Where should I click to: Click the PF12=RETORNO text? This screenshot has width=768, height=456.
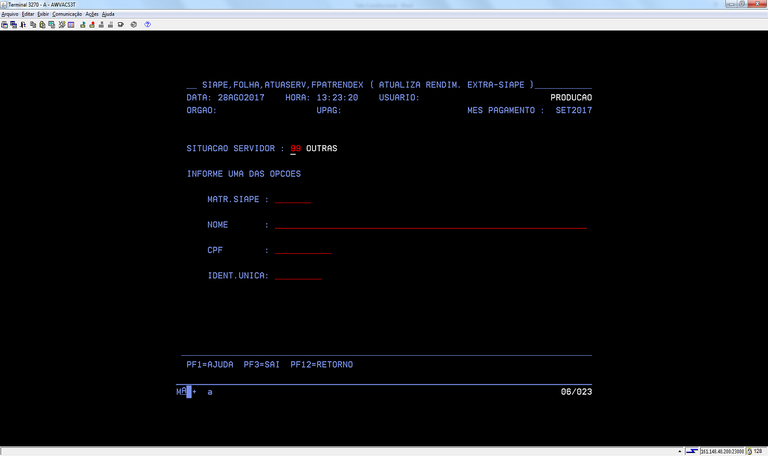click(x=321, y=364)
